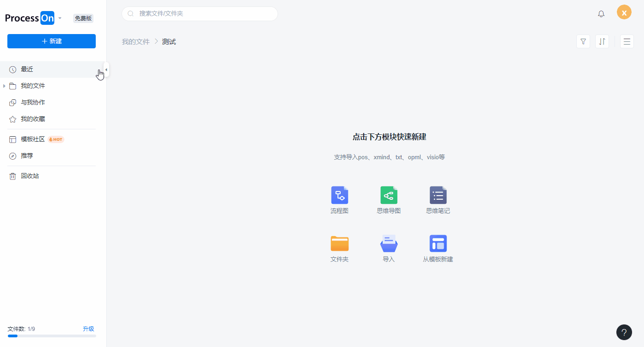Screen dimensions: 644x347
Task: Open the notifications bell
Action: (601, 14)
